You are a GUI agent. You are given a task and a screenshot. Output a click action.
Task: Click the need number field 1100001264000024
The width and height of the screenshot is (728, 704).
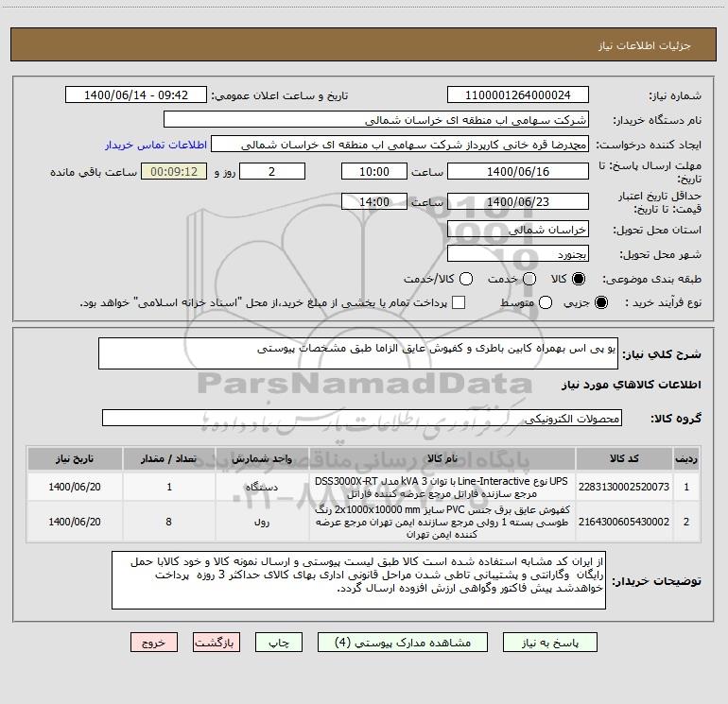(x=518, y=95)
